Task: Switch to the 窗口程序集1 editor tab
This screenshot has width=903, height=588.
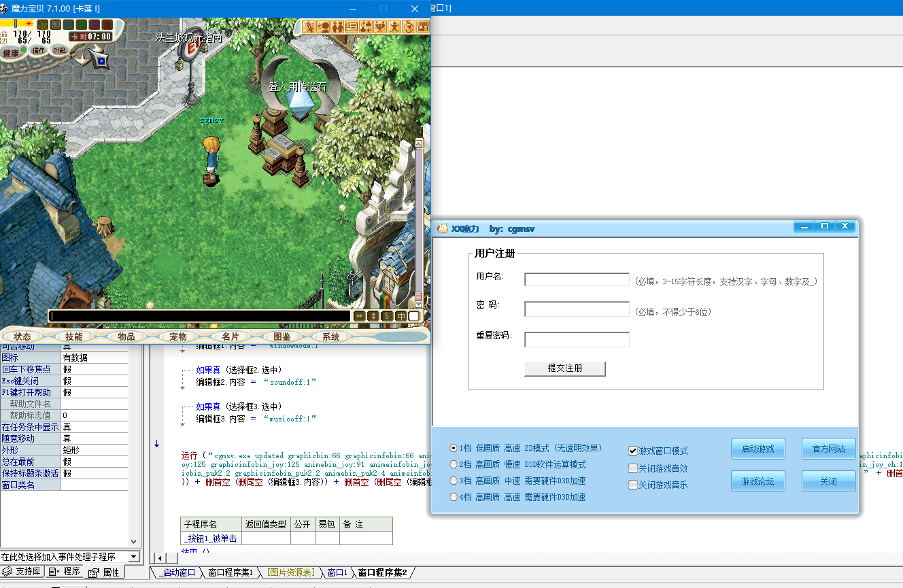Action: tap(231, 572)
